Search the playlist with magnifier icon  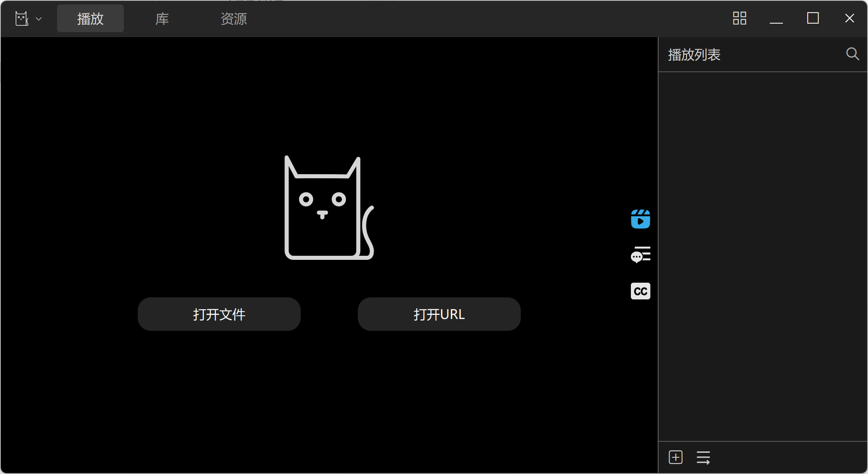coord(852,54)
